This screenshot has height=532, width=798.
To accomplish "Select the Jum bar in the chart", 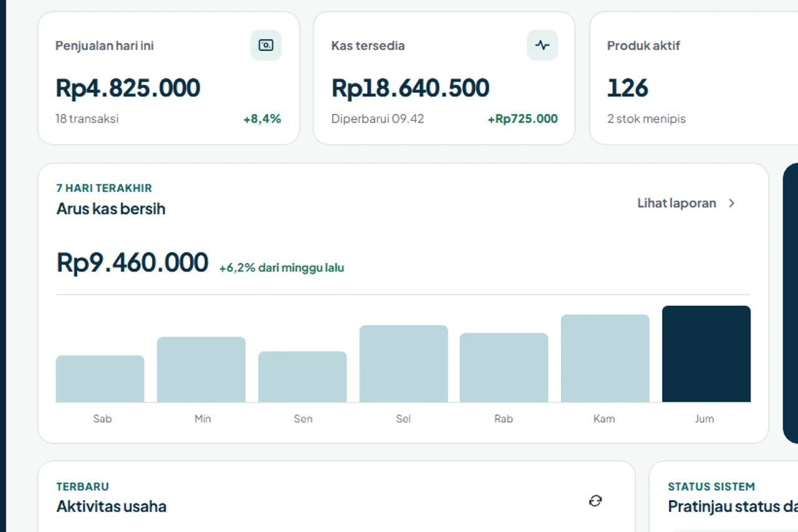I will pos(706,354).
